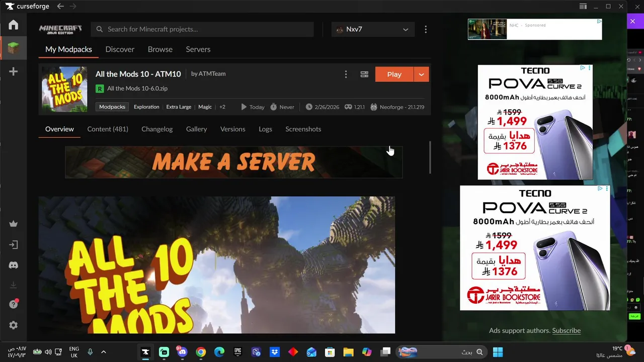
Task: Click the Windows Start button
Action: click(x=498, y=352)
